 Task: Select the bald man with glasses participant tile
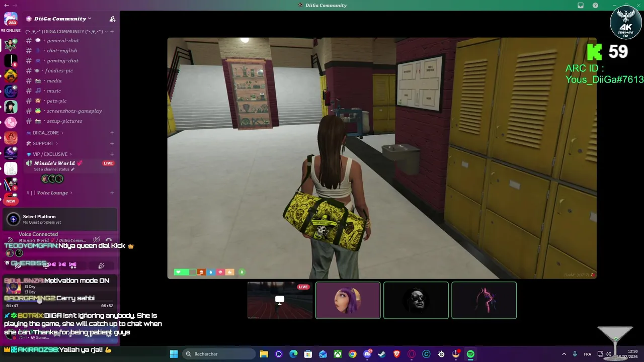[x=416, y=300]
